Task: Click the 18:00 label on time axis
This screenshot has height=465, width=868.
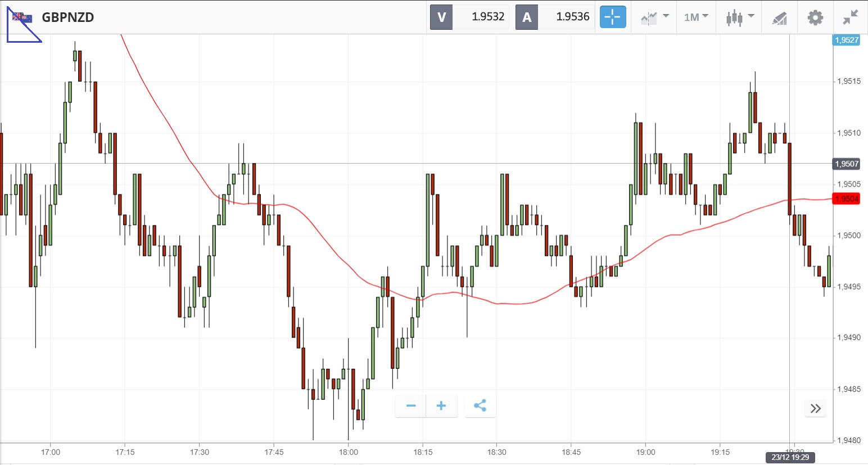Action: tap(349, 452)
